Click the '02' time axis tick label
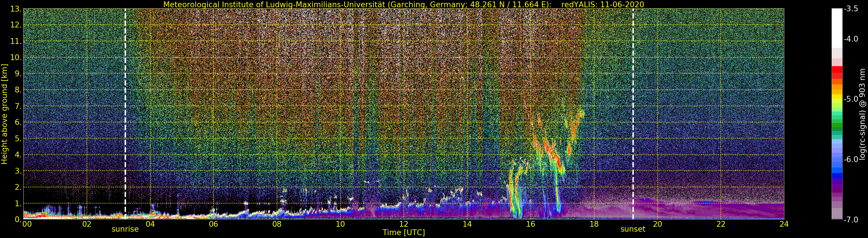Screen dimensions: 868x238 tap(87, 224)
